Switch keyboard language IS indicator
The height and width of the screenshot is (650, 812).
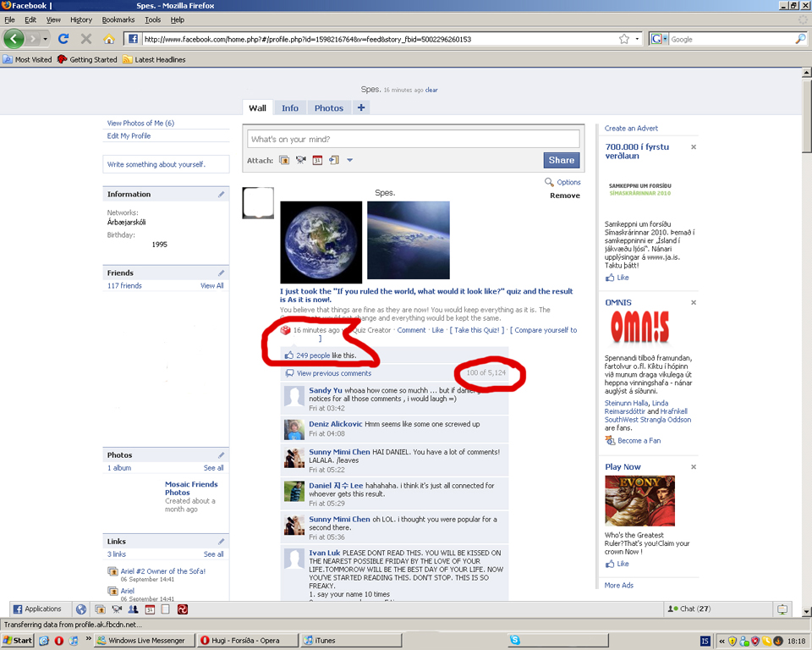pos(705,642)
